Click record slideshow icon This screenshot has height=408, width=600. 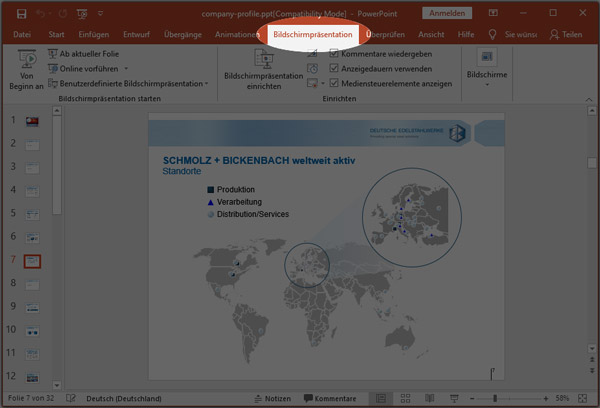312,83
